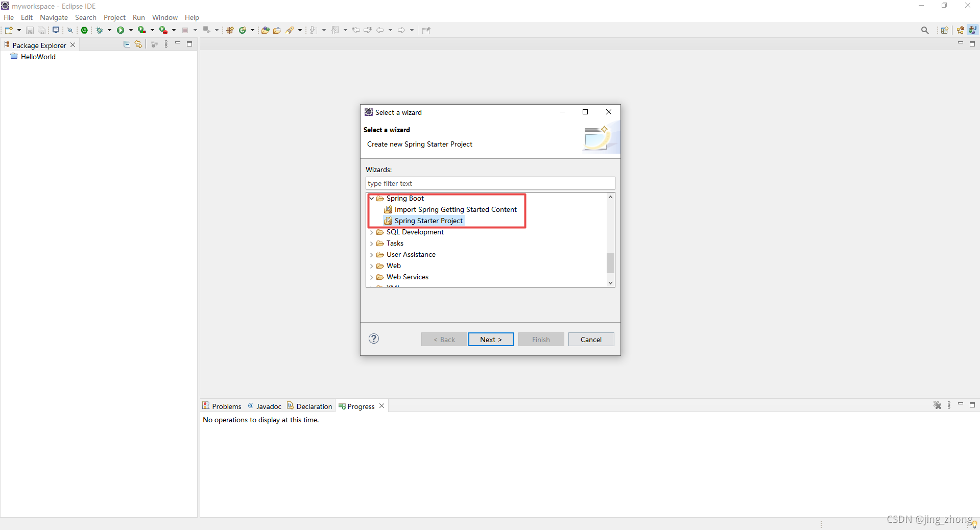Screen dimensions: 980x530
Task: Switch to the Java EE perspective icon
Action: (x=961, y=30)
